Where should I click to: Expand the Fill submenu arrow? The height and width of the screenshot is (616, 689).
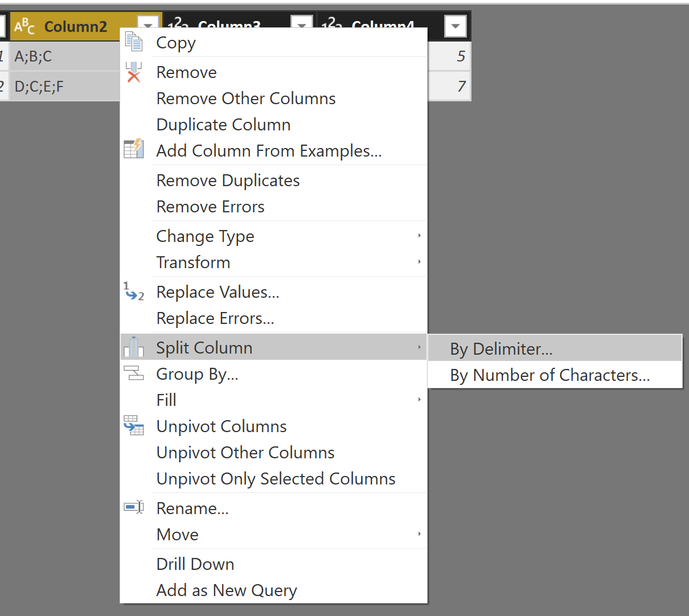pos(419,400)
